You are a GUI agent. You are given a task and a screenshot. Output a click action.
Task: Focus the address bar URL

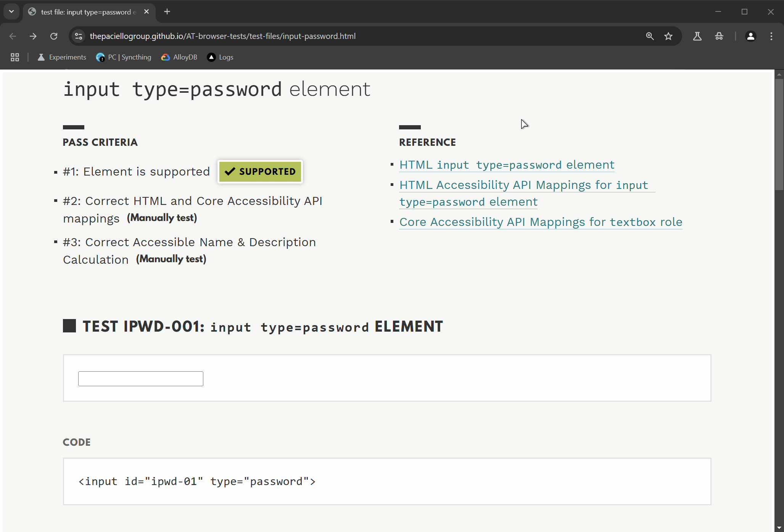[x=223, y=36]
